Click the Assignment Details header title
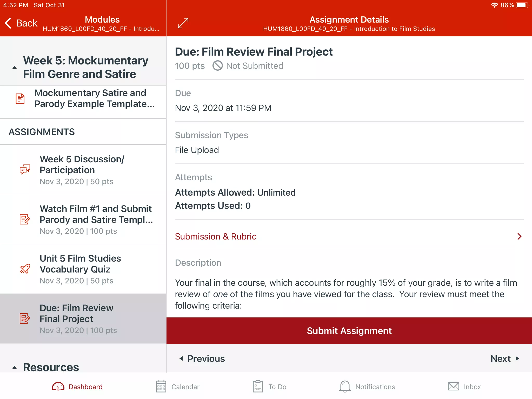Viewport: 532px width, 399px height. tap(349, 19)
